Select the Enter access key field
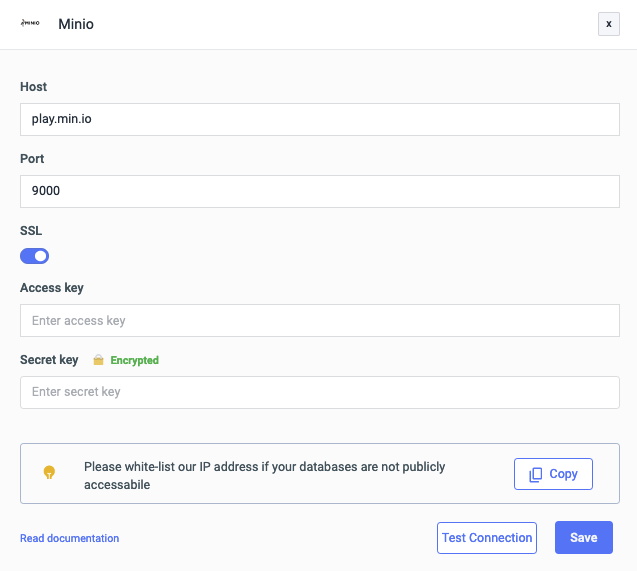The width and height of the screenshot is (637, 571). coord(319,321)
